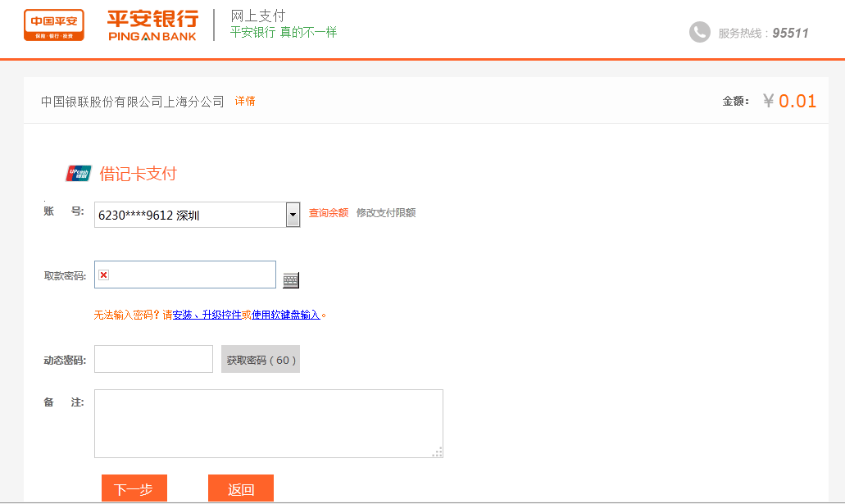Screen dimensions: 845x504
Task: Focus the 取款密码 input field
Action: point(185,275)
